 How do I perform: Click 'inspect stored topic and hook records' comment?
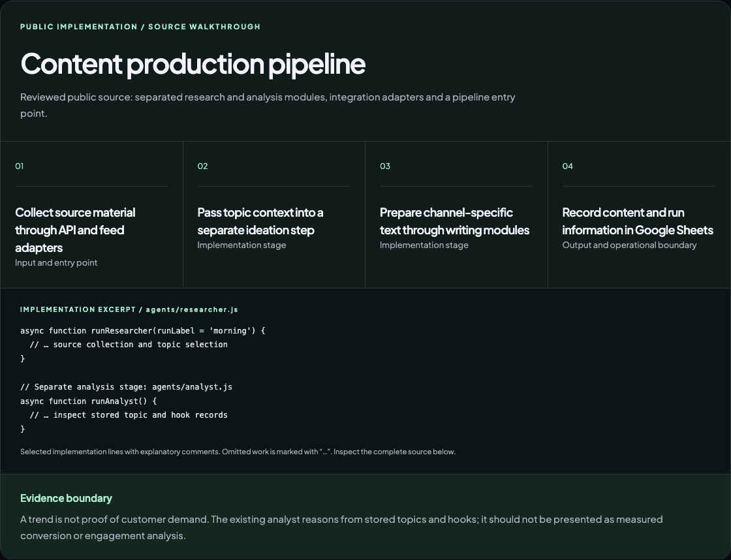click(129, 415)
